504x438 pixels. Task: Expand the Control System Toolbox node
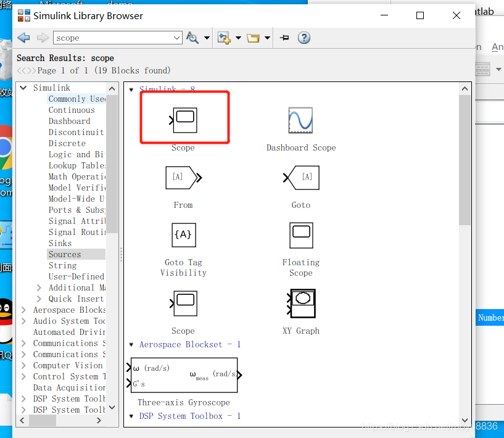pyautogui.click(x=23, y=377)
